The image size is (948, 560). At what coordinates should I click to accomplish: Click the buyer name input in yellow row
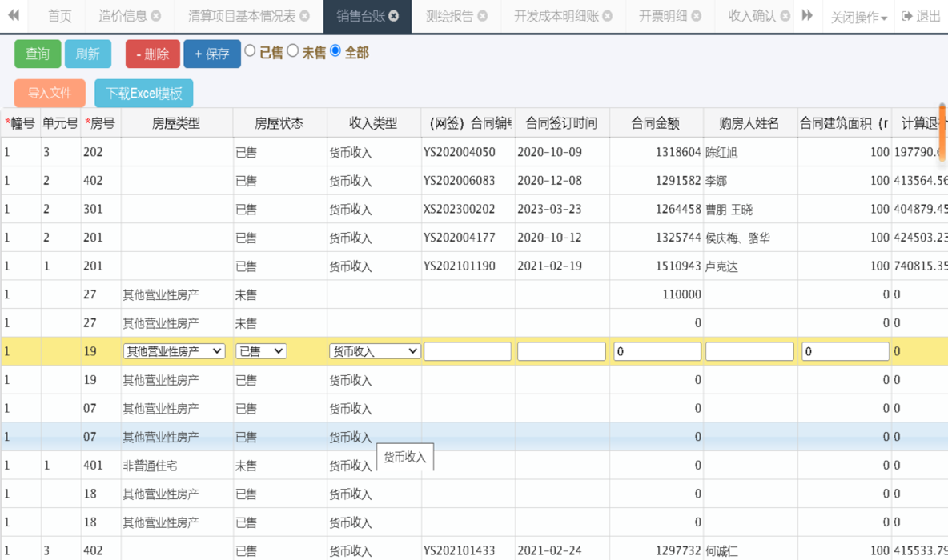749,351
